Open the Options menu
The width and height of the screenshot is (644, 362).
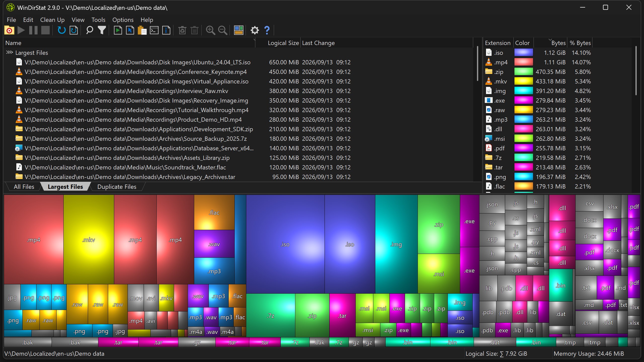pyautogui.click(x=123, y=20)
